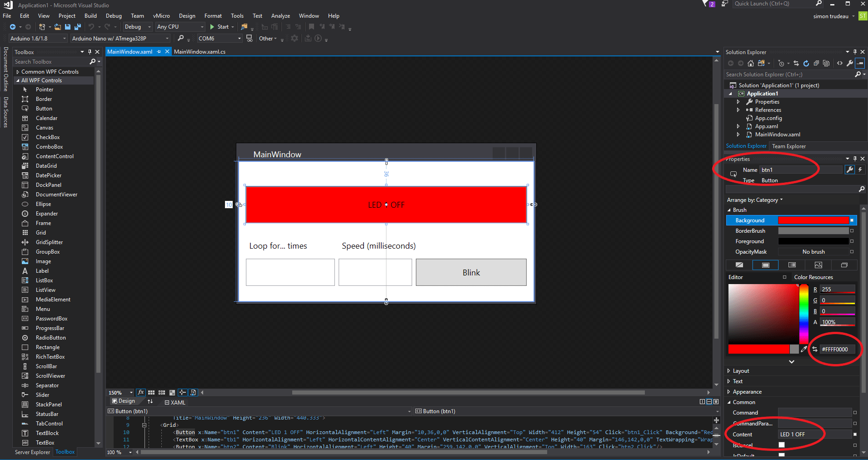Toggle snap grid with the fx designer icon
Viewport: 868px width, 460px height.
[141, 392]
